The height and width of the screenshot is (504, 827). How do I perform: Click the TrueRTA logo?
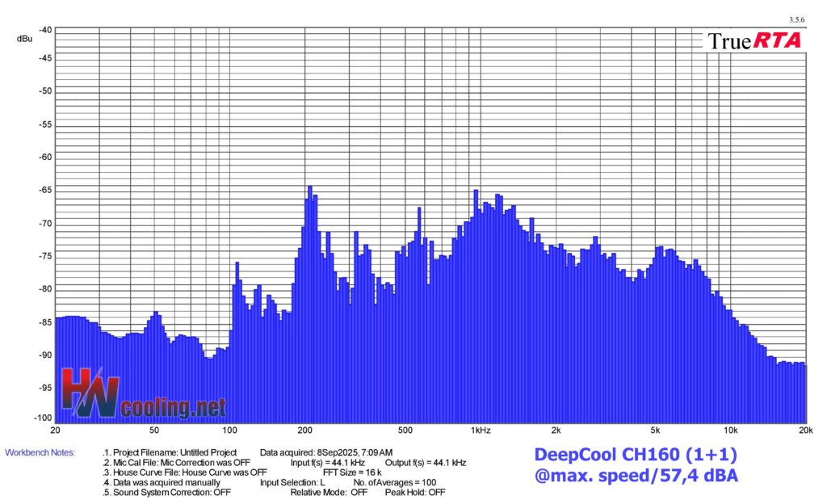(x=754, y=41)
